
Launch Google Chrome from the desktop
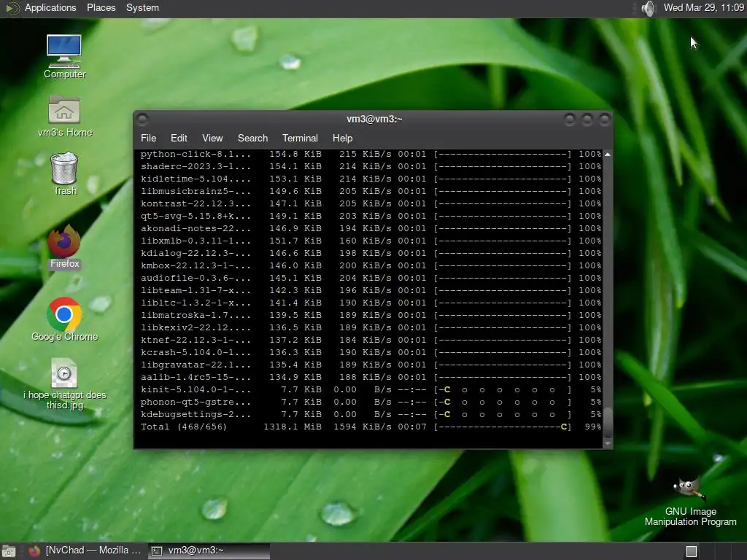point(64,319)
